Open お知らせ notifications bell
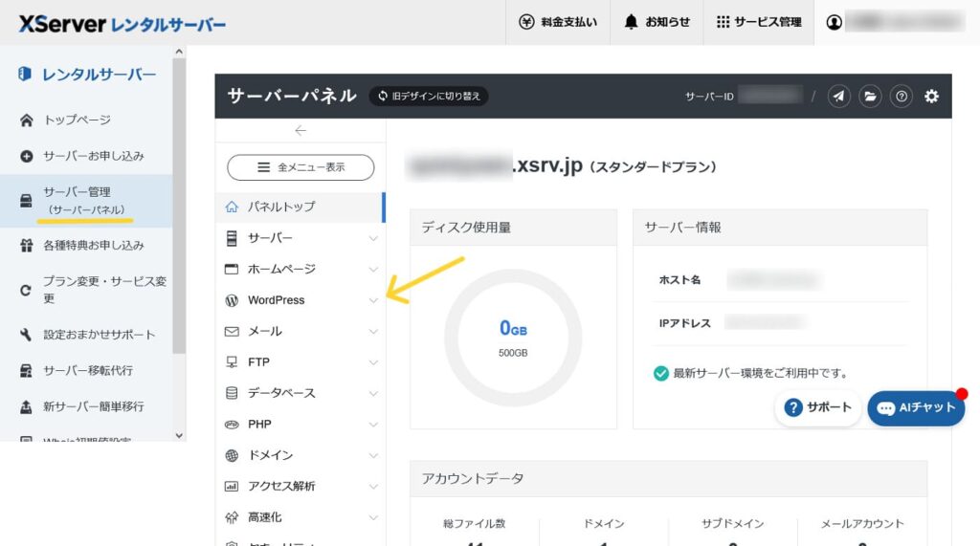Image resolution: width=980 pixels, height=546 pixels. 657,22
